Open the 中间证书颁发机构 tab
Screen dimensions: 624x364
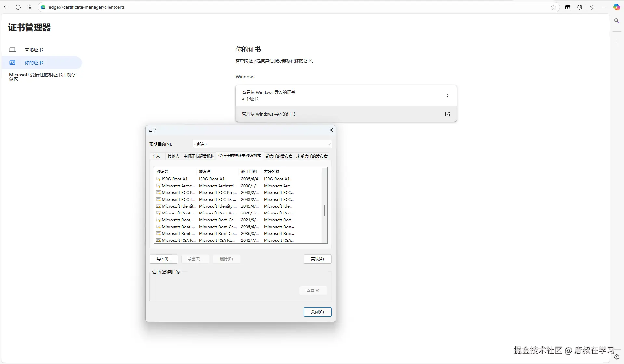point(199,156)
